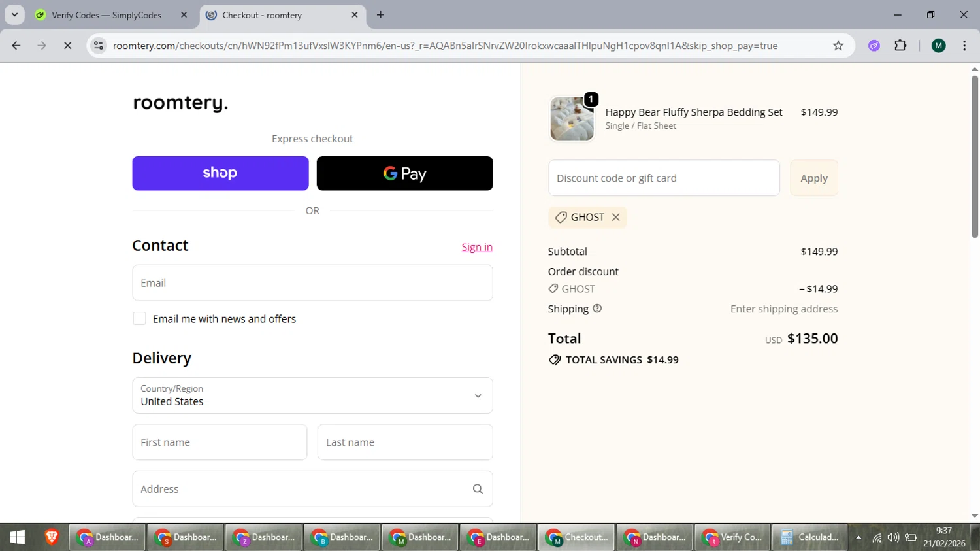980x551 pixels.
Task: Click the total savings tag icon
Action: [x=555, y=360]
